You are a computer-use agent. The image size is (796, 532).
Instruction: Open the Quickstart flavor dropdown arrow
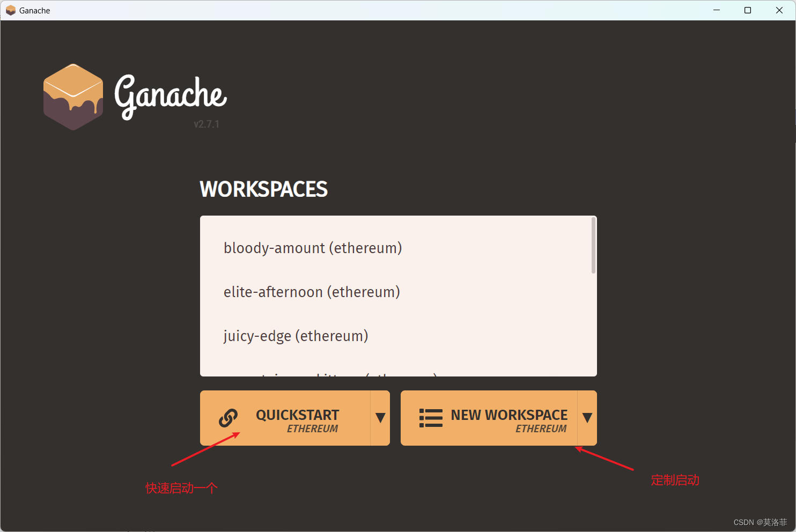tap(380, 418)
